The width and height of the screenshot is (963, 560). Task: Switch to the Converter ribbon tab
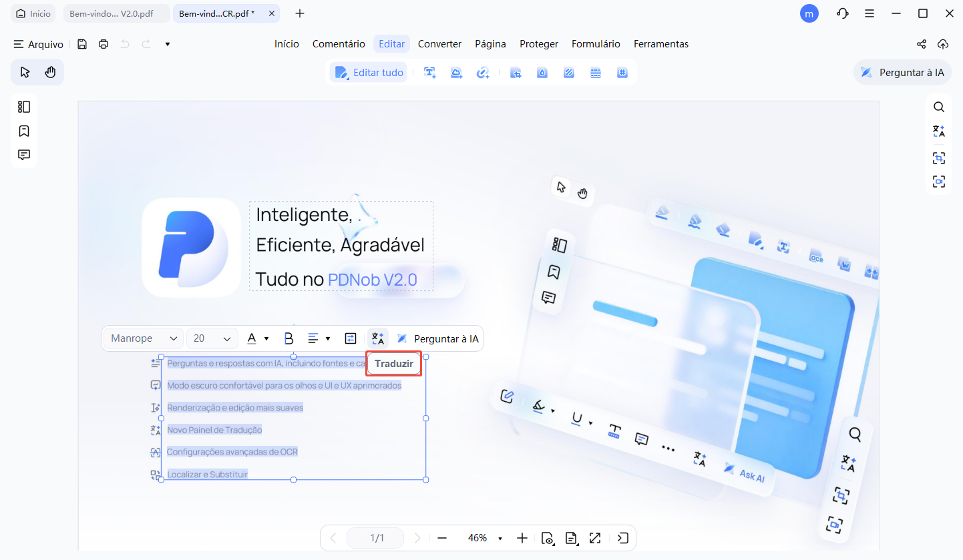pyautogui.click(x=439, y=43)
